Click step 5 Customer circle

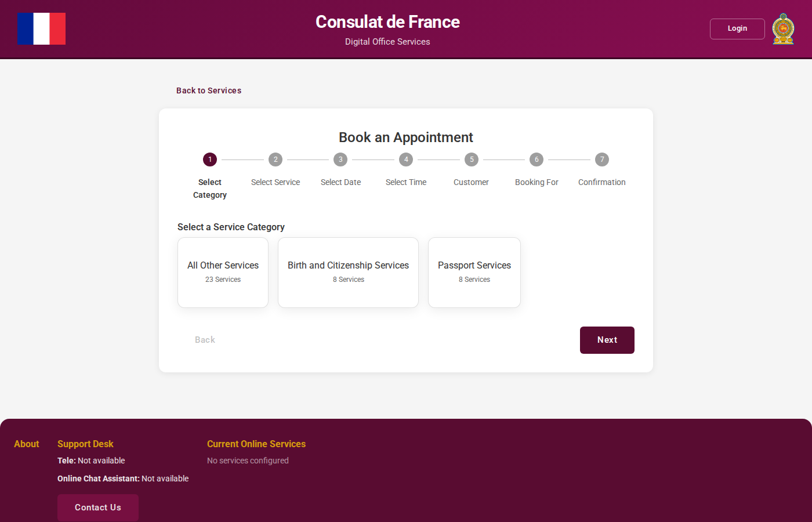(472, 159)
